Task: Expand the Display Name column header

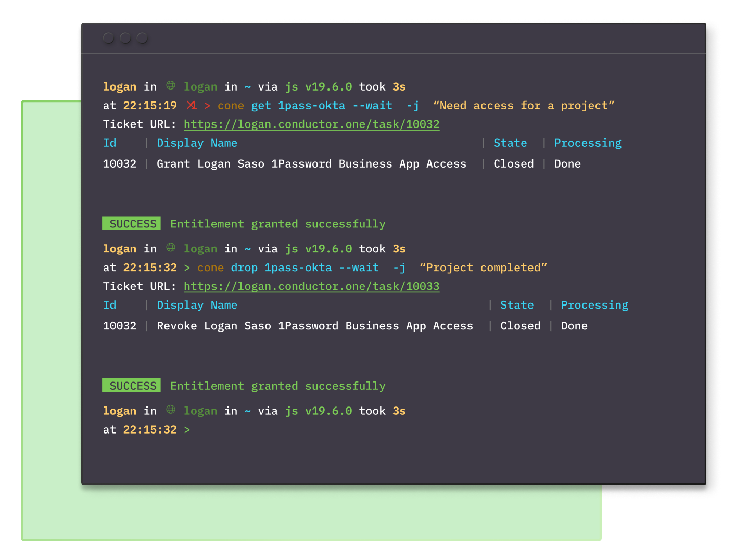Action: (197, 143)
